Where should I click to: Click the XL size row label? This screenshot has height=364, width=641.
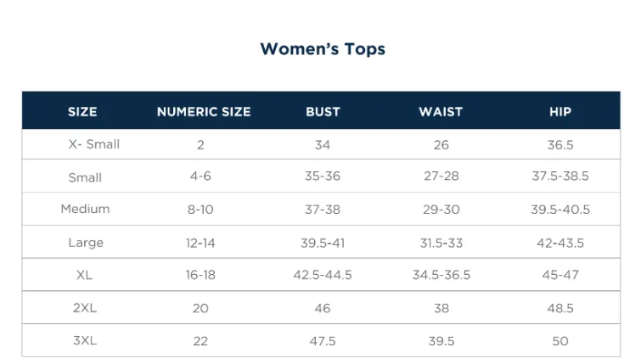click(84, 275)
